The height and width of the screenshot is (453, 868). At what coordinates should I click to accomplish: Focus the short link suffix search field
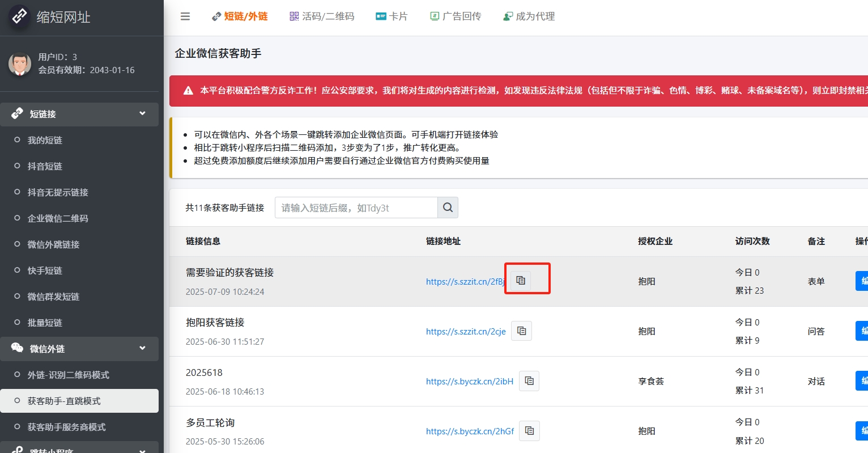click(356, 208)
